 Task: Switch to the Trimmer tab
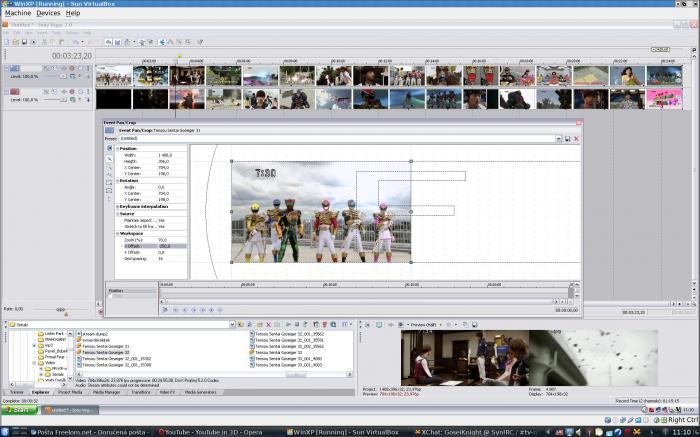[x=17, y=392]
